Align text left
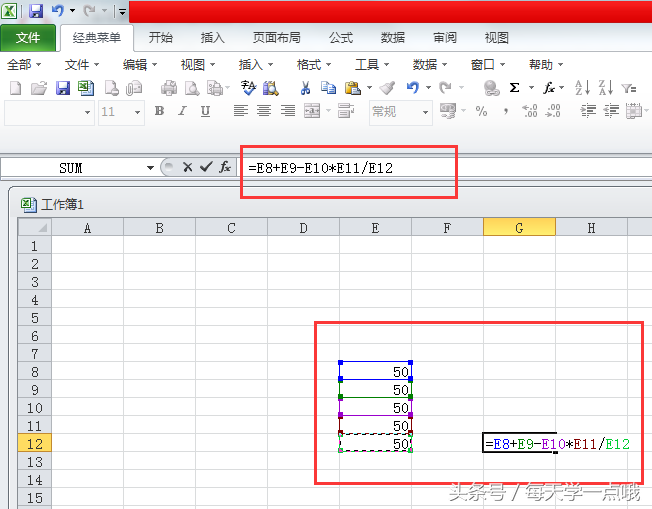This screenshot has width=652, height=509. pos(241,111)
